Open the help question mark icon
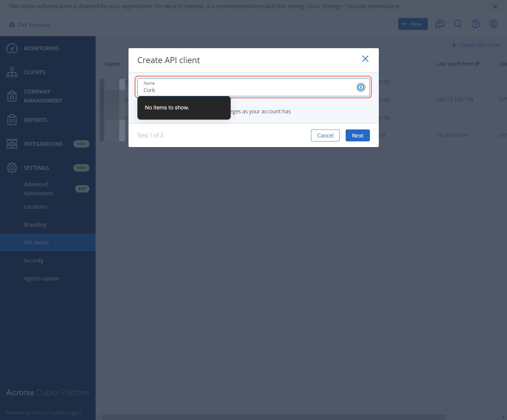This screenshot has height=420, width=507. click(x=476, y=24)
